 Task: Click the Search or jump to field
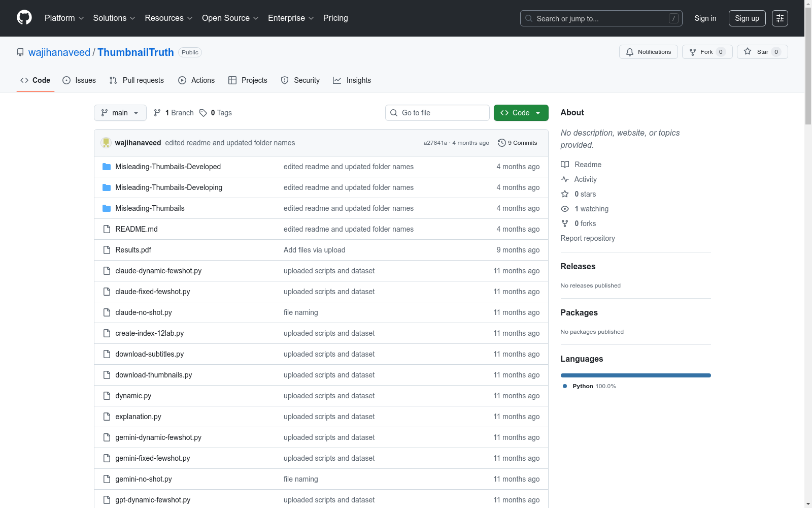(x=601, y=18)
